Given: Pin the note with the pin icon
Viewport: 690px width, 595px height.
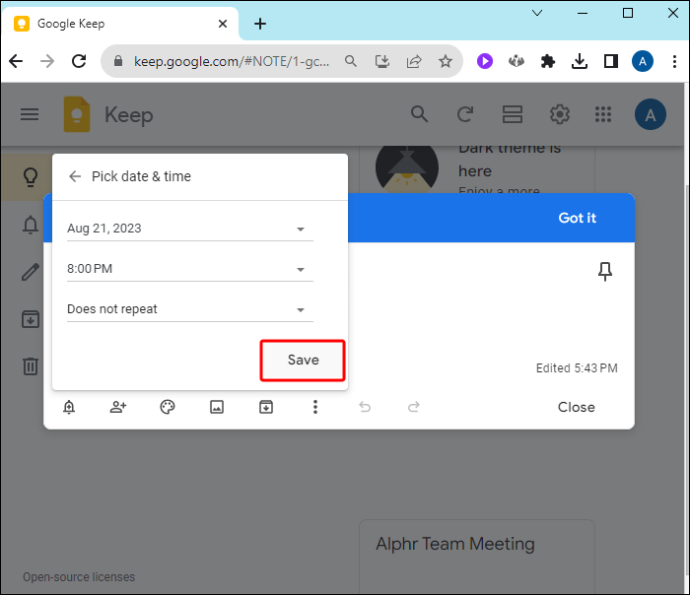Looking at the screenshot, I should [x=605, y=271].
